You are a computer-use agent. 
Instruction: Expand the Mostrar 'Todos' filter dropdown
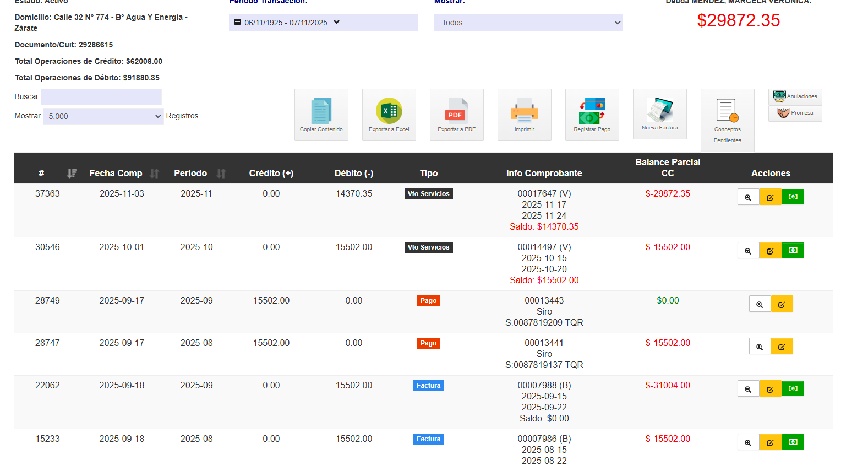528,23
